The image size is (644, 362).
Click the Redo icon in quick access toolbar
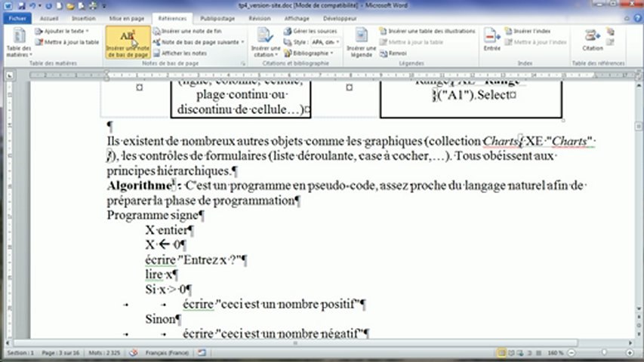coord(49,6)
